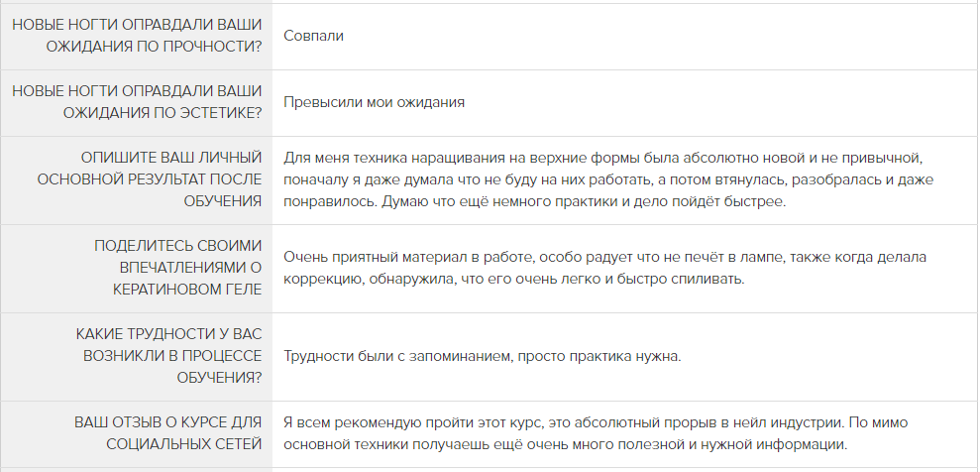The width and height of the screenshot is (980, 472).
Task: Click the sentence "Думаю что ещё немного практики"
Action: click(x=584, y=202)
